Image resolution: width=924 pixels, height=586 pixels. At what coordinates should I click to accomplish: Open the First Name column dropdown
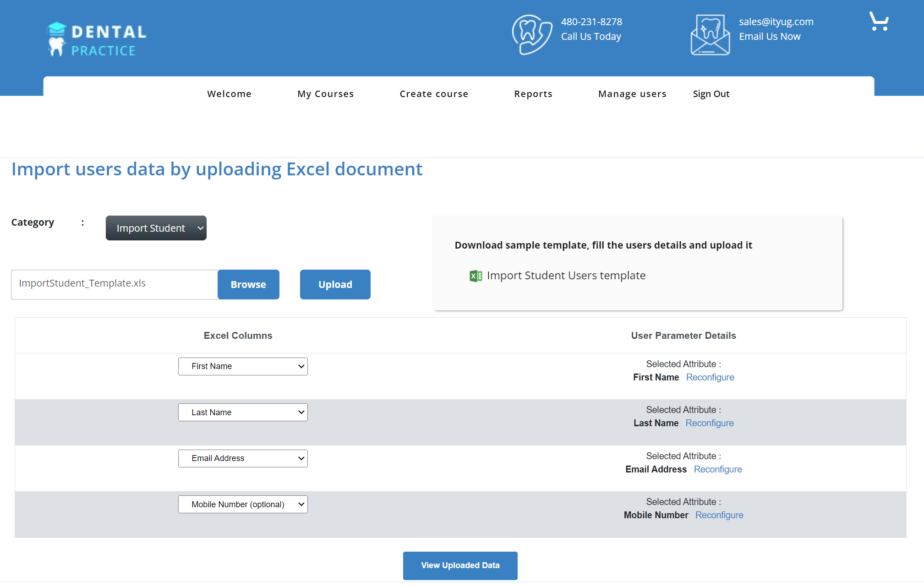click(x=243, y=366)
